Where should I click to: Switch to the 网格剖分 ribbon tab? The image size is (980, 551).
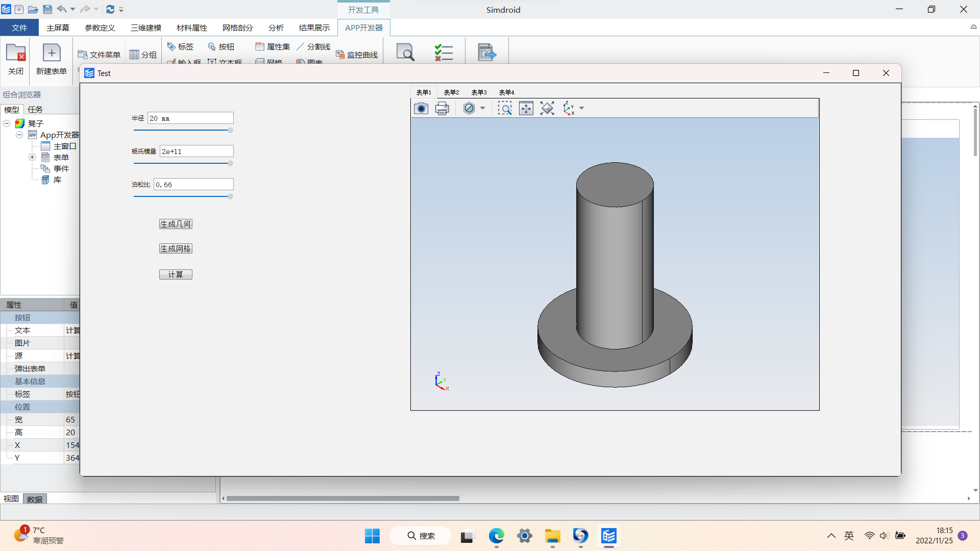point(238,28)
